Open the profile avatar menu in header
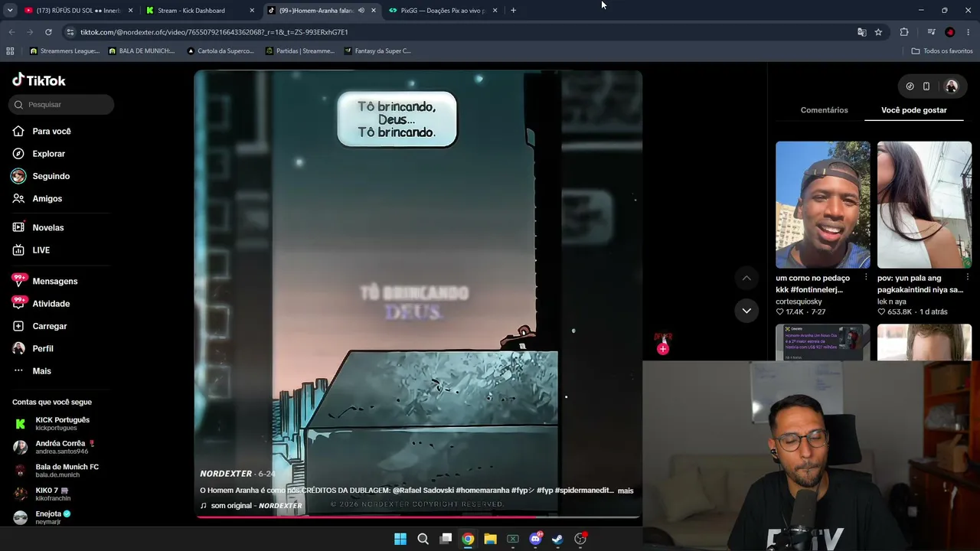980x551 pixels. [x=952, y=86]
